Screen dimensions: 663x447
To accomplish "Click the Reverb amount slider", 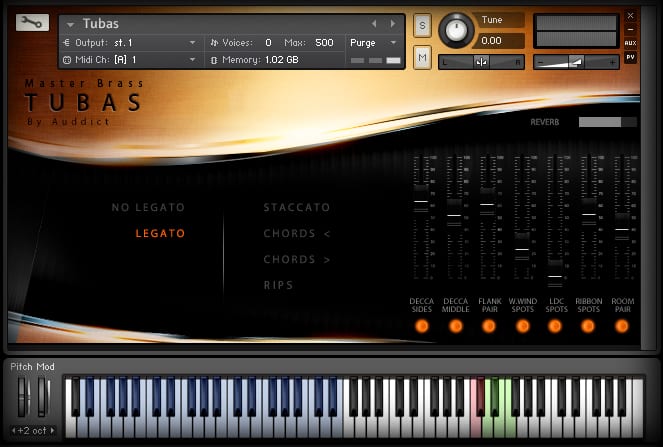I will pyautogui.click(x=607, y=122).
